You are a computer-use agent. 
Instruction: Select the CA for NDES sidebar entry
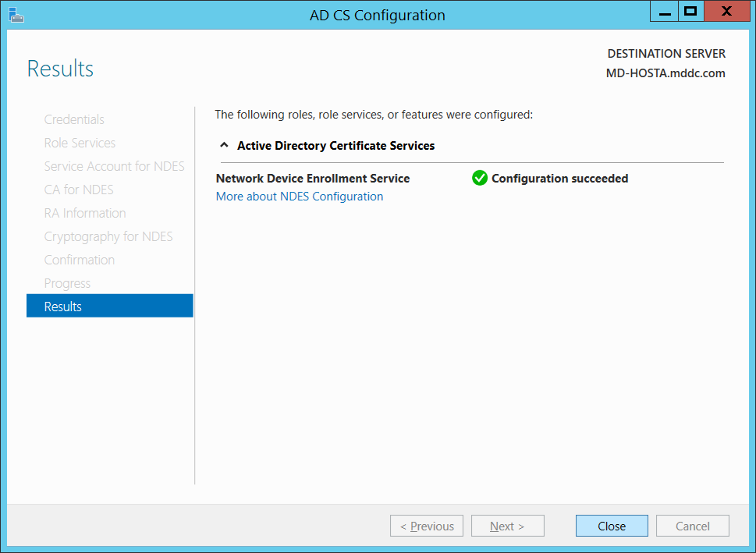(79, 189)
